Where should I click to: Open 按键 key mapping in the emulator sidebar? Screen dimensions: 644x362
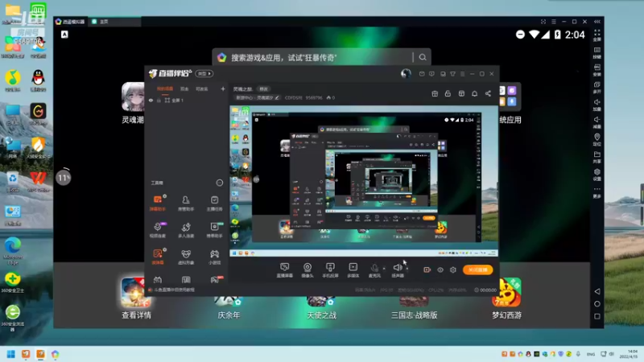597,52
